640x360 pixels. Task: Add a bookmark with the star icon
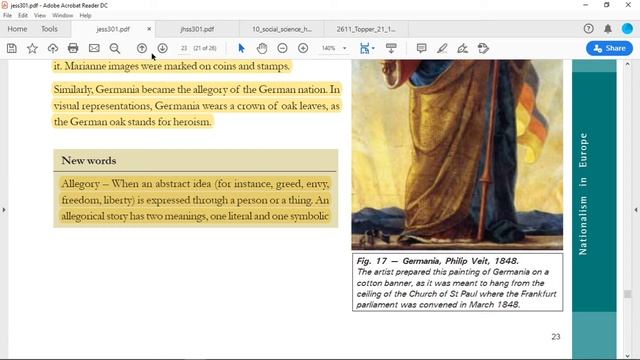[32, 49]
